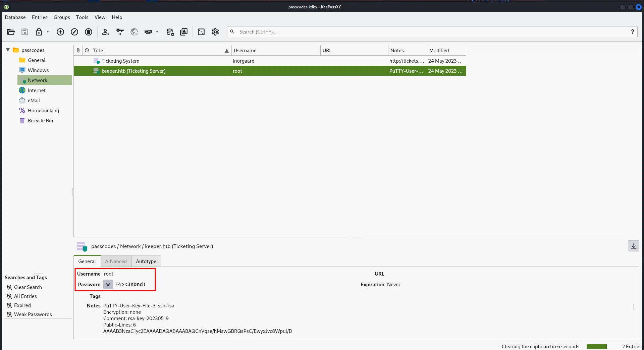Sort entries by Modified column

pyautogui.click(x=446, y=50)
